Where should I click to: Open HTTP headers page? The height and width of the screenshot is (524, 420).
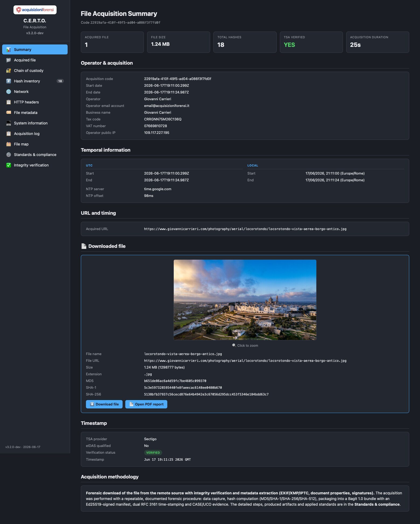point(35,102)
